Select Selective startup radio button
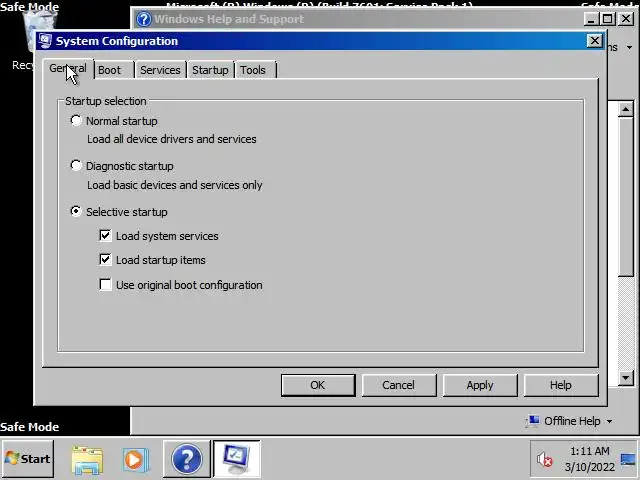The width and height of the screenshot is (640, 480). click(76, 211)
